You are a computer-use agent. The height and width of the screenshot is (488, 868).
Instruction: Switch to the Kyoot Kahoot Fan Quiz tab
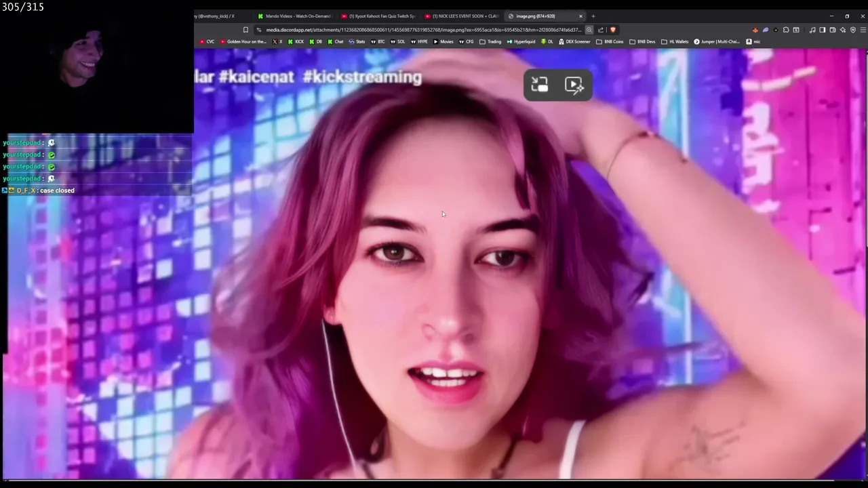pyautogui.click(x=378, y=16)
